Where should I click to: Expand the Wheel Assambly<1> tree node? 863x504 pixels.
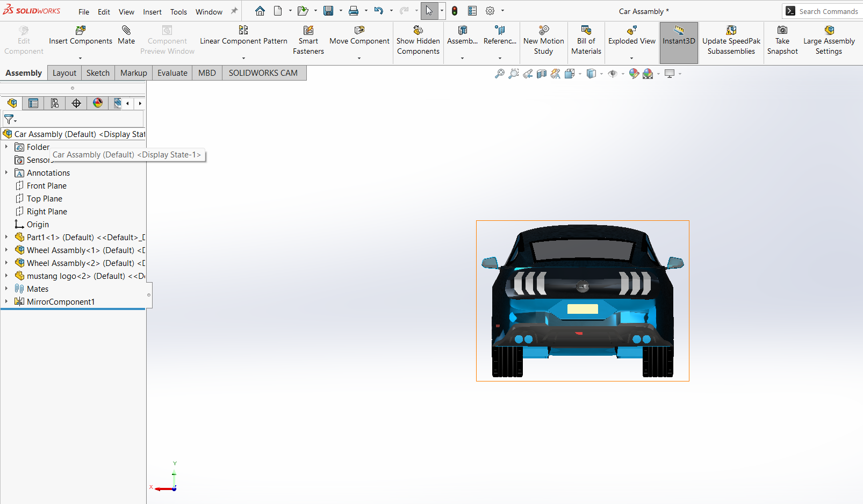6,250
